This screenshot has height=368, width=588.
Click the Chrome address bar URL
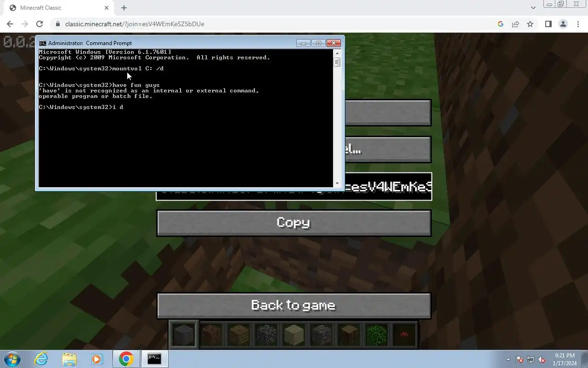[x=135, y=24]
